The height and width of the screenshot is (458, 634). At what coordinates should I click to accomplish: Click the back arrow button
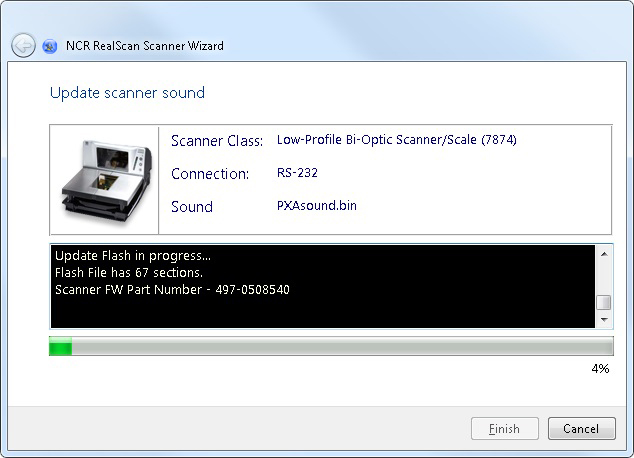pos(23,46)
